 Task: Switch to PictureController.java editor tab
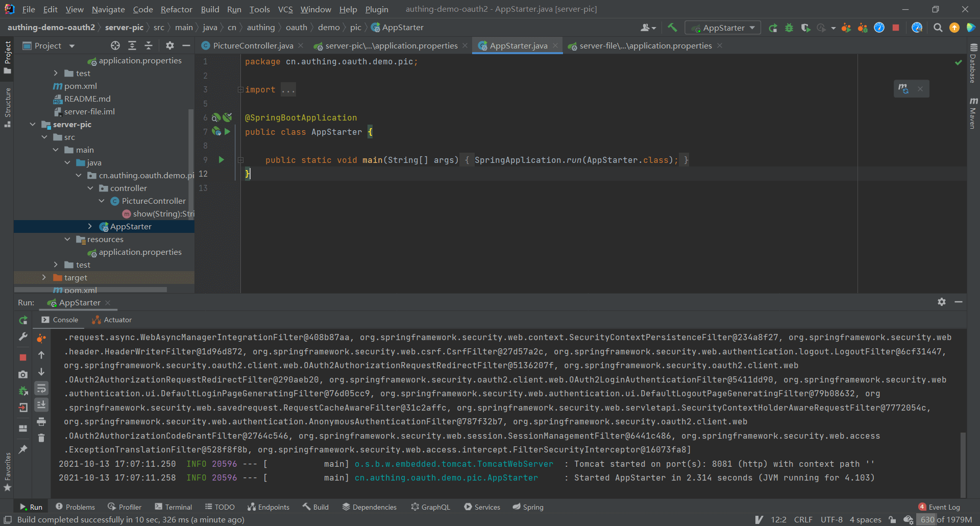(253, 45)
